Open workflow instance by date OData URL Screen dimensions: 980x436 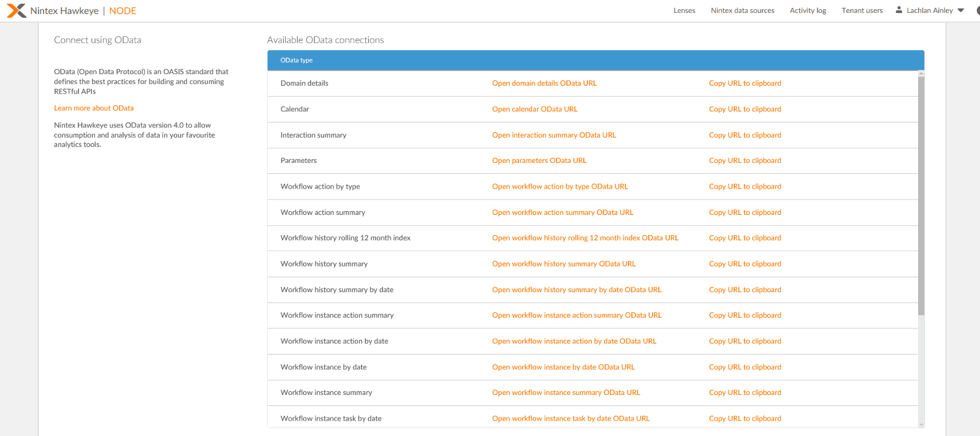click(563, 367)
